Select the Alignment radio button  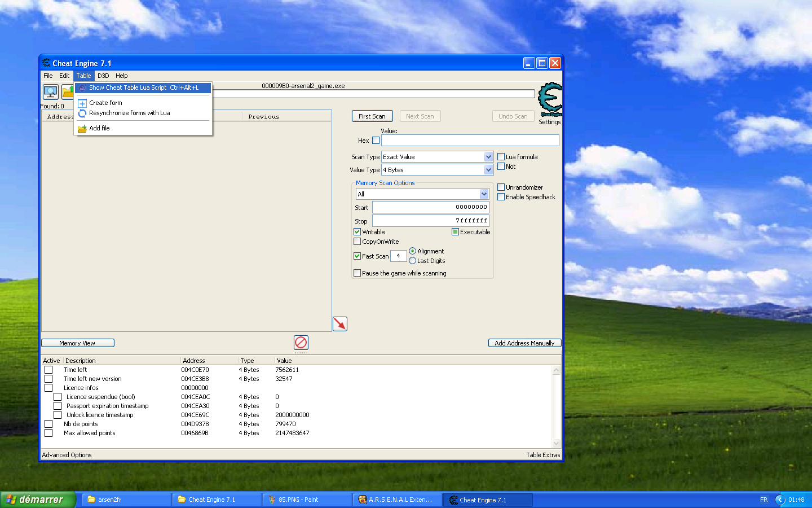(x=412, y=251)
